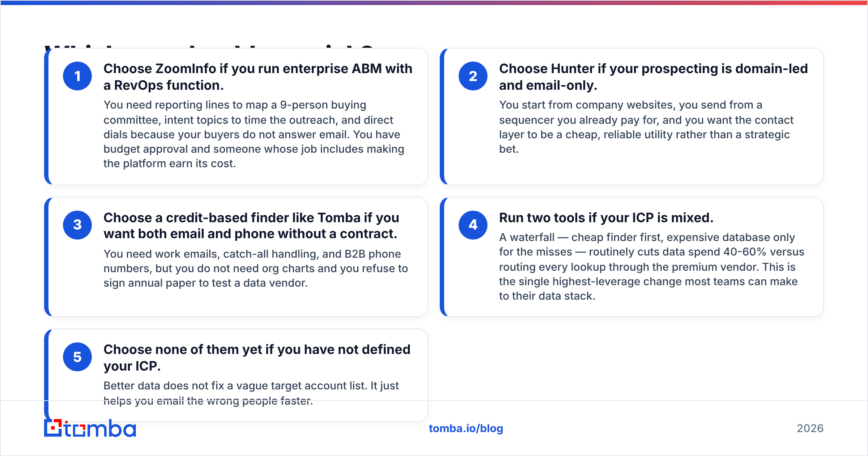The height and width of the screenshot is (456, 868).
Task: Click the Run two tools heading
Action: 606,218
